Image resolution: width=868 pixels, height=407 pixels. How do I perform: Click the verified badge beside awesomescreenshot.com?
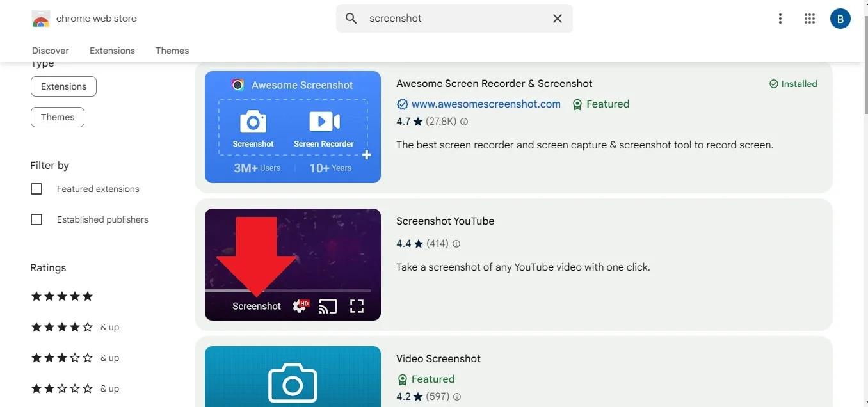pos(403,104)
